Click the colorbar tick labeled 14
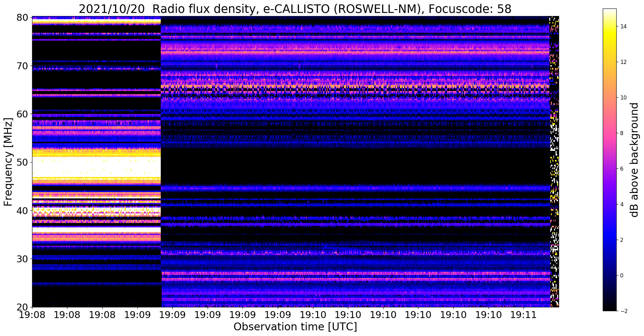 point(623,26)
